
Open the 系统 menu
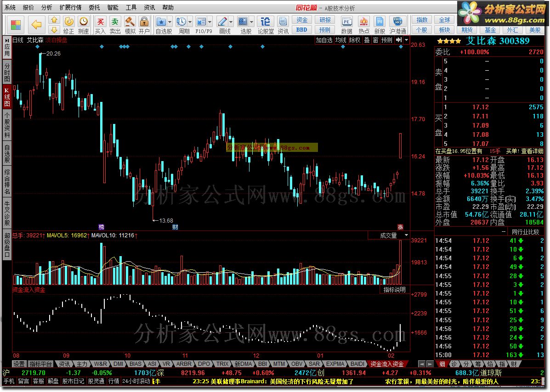tap(10, 7)
